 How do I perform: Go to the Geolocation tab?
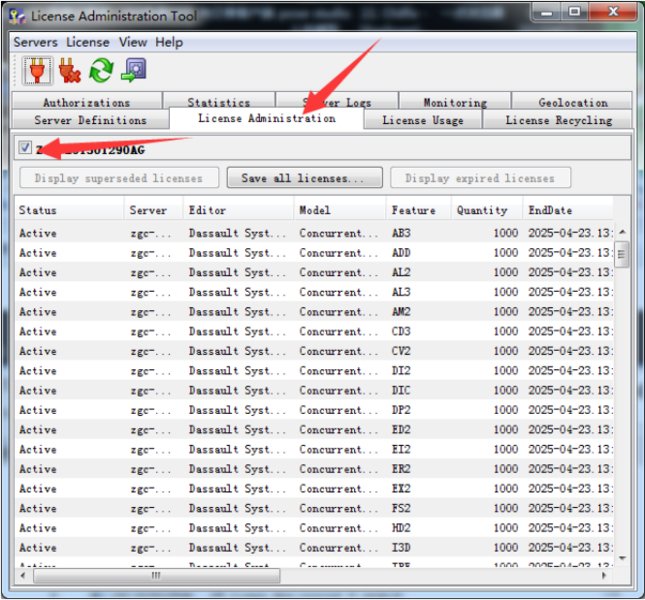click(x=572, y=102)
